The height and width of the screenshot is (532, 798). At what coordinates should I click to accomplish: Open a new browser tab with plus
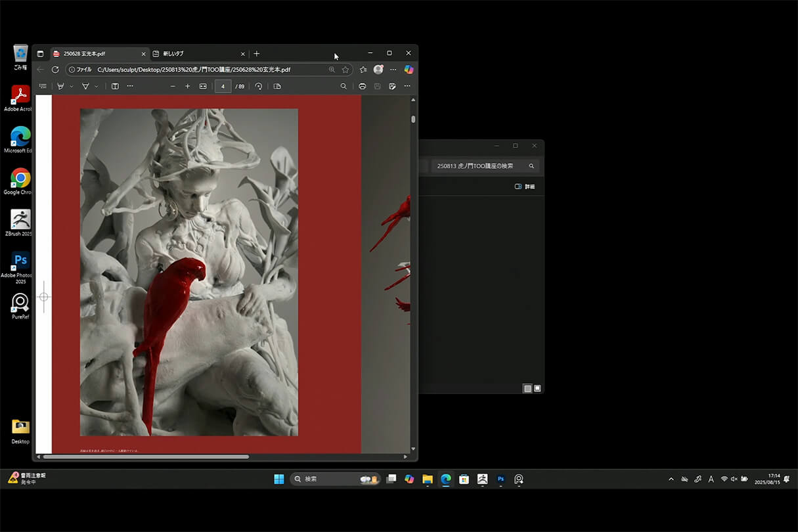257,54
